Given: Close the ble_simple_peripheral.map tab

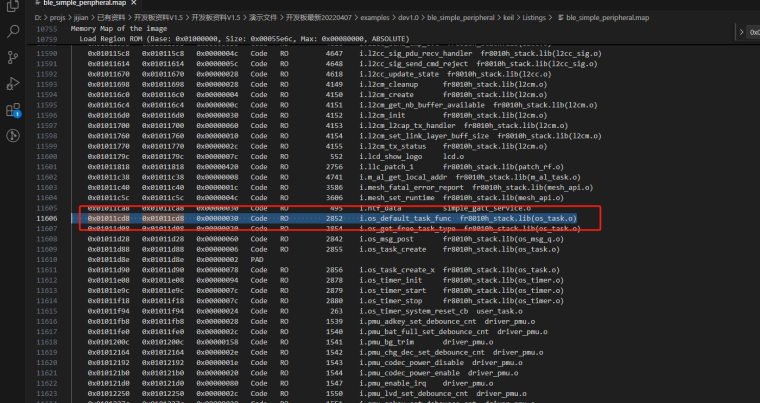Looking at the screenshot, I should pyautogui.click(x=134, y=3).
